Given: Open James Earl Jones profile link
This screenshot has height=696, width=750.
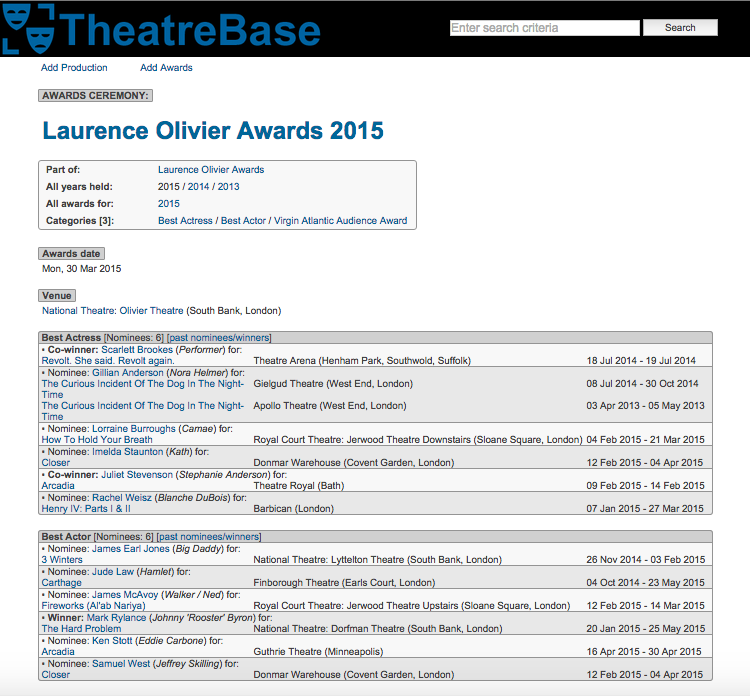Looking at the screenshot, I should [x=131, y=549].
